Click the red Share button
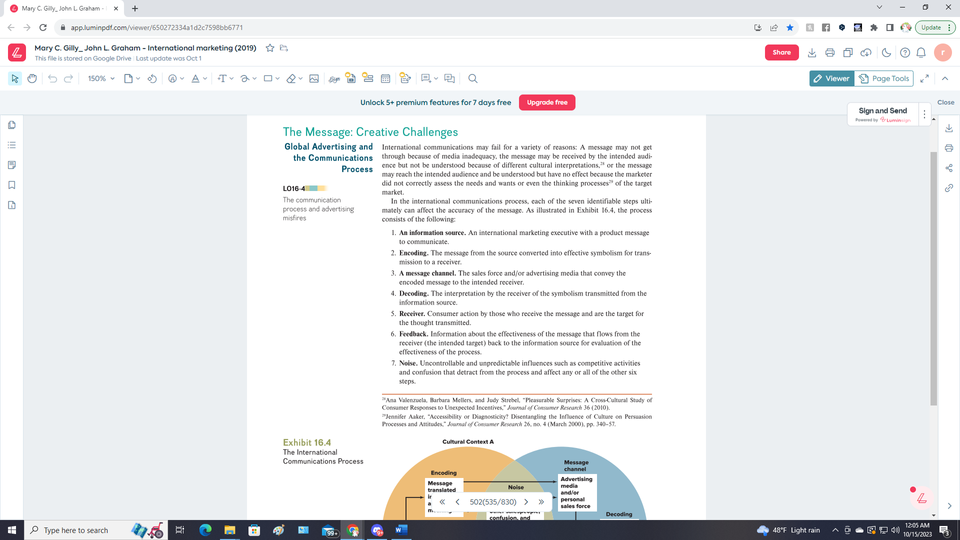Image resolution: width=960 pixels, height=540 pixels. [781, 53]
